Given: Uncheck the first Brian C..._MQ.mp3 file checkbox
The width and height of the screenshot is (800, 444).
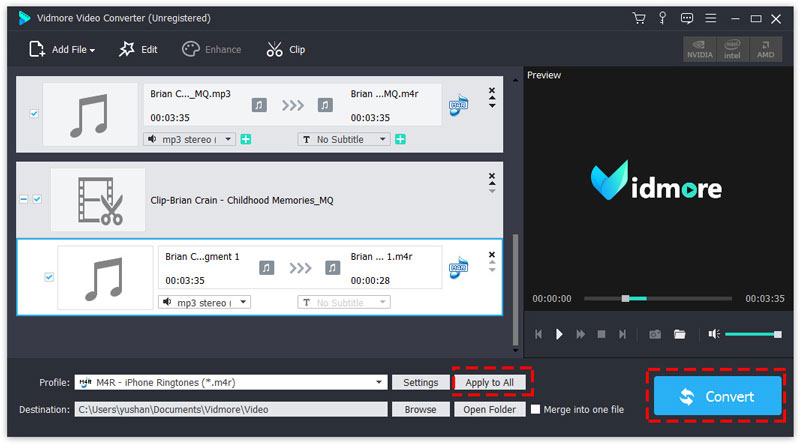Looking at the screenshot, I should (34, 114).
